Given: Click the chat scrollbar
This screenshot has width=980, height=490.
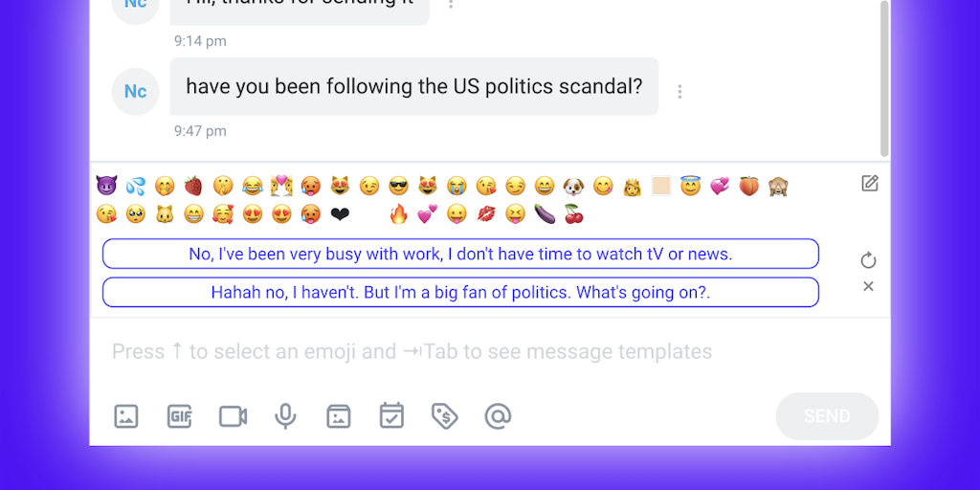Looking at the screenshot, I should click(885, 77).
